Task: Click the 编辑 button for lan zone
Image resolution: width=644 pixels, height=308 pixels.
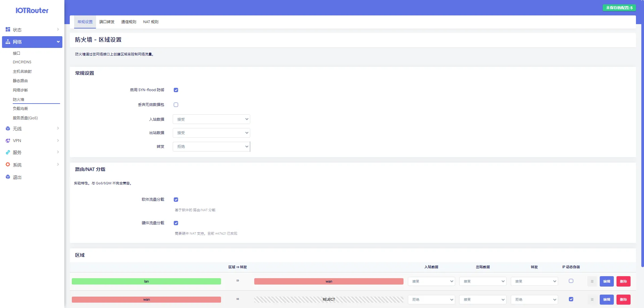Action: [606, 282]
